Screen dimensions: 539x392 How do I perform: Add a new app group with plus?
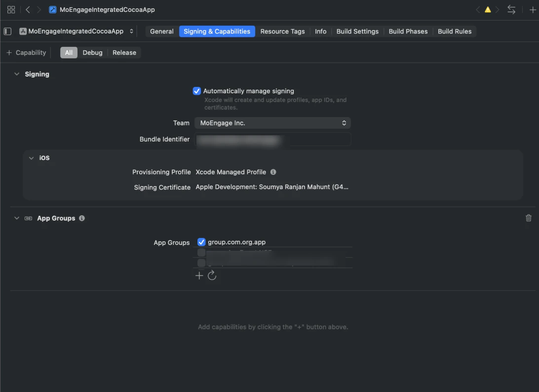(x=199, y=275)
